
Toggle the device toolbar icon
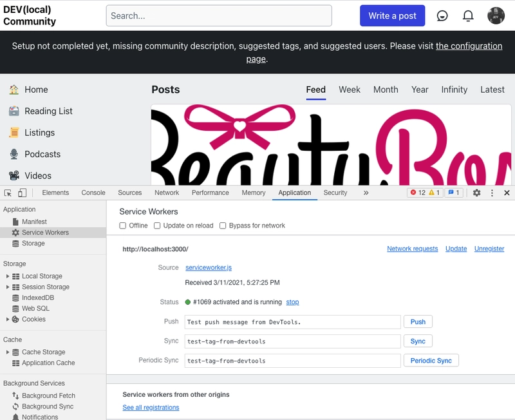coord(22,193)
